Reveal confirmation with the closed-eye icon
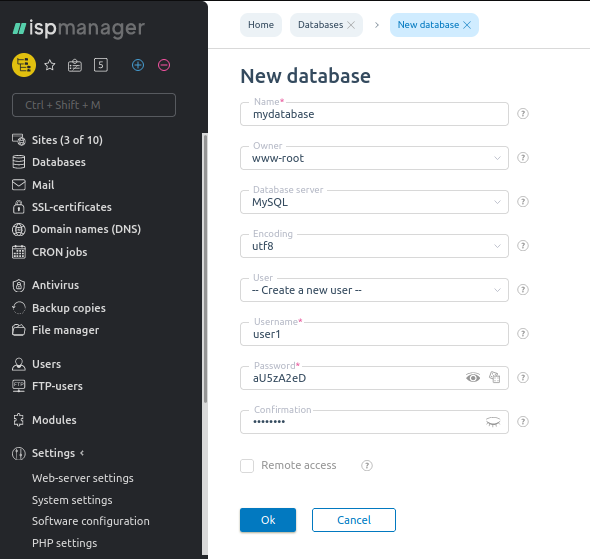The image size is (590, 559). [493, 422]
